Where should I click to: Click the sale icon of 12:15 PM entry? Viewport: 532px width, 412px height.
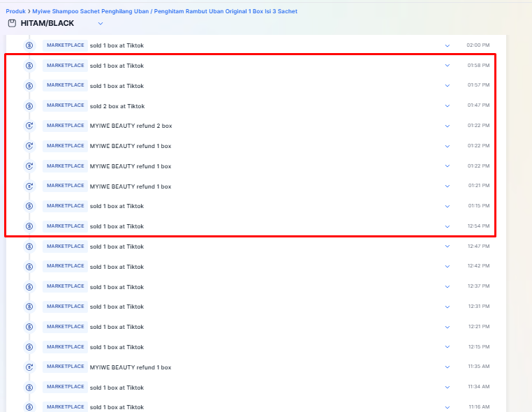coord(29,347)
